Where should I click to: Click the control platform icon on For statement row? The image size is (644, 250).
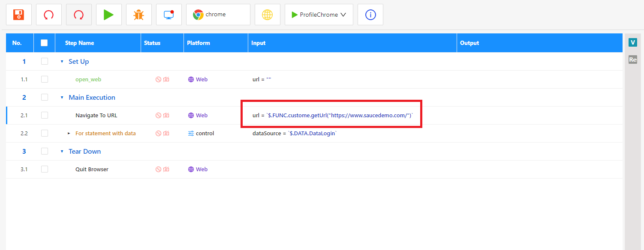(x=191, y=134)
